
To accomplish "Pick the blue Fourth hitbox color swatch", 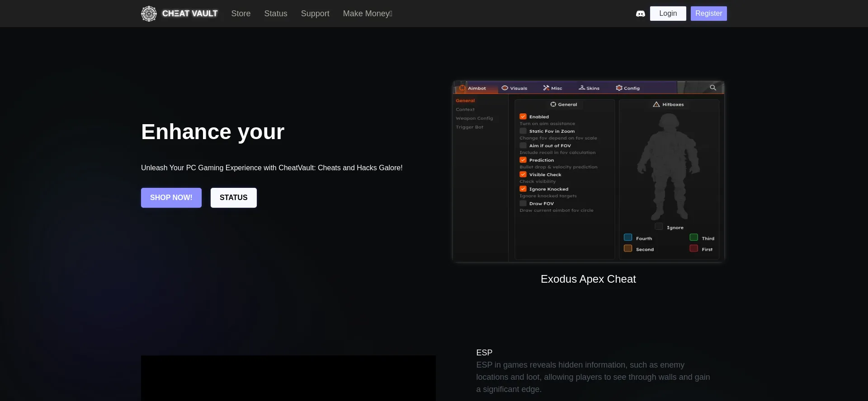I will coord(627,238).
